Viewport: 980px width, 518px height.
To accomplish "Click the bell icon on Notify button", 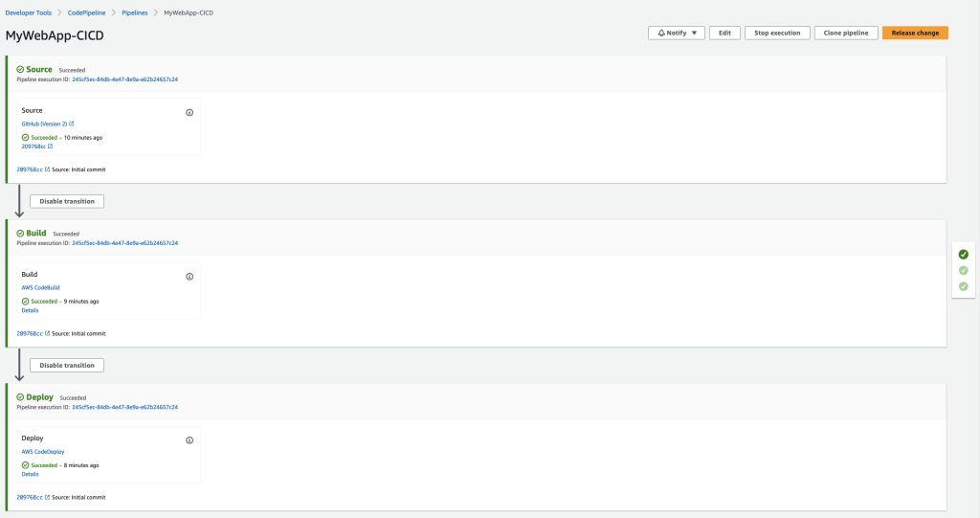I will pos(661,34).
